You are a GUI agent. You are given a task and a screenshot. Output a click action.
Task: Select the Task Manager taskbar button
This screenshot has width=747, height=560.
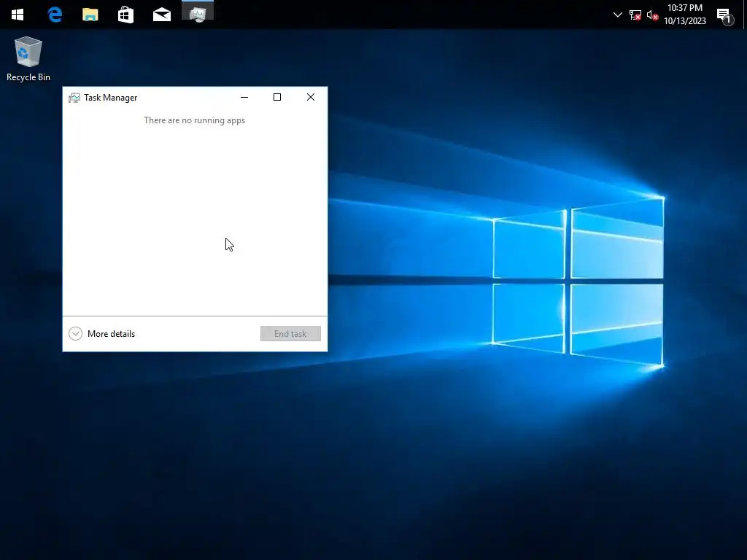[x=198, y=15]
